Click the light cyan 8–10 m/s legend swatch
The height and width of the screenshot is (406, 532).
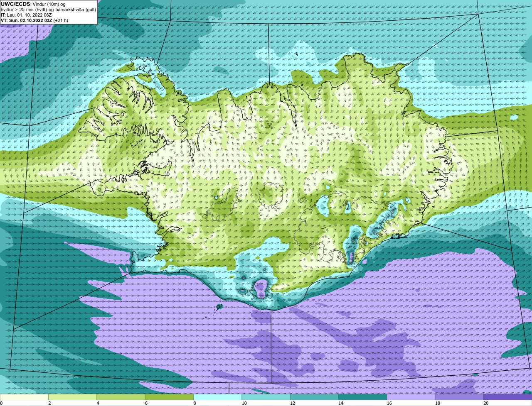coord(217,397)
